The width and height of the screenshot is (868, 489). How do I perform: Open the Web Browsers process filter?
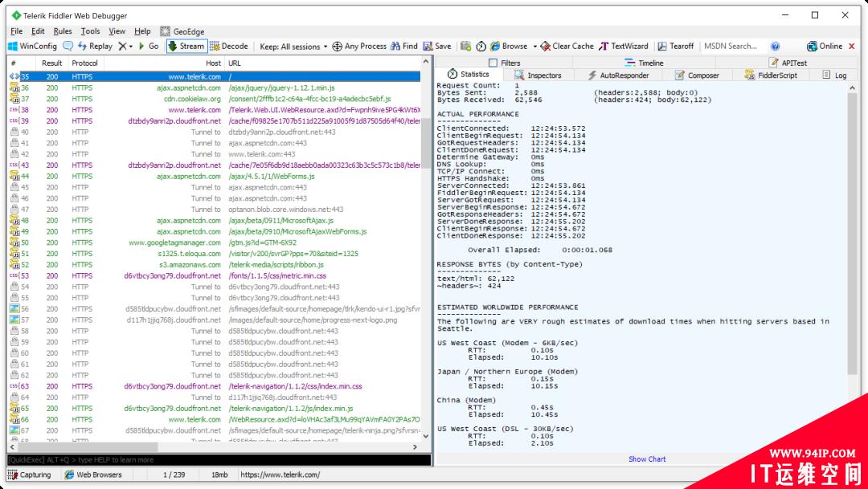[x=93, y=475]
